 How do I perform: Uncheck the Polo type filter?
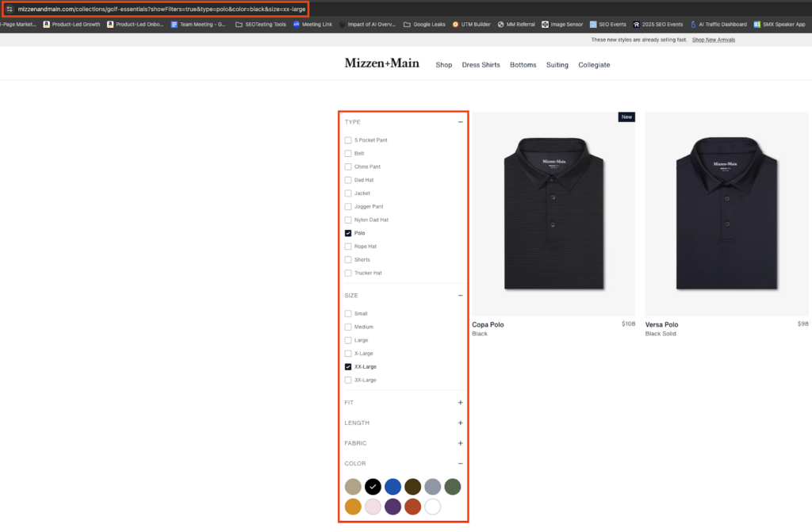pyautogui.click(x=348, y=233)
